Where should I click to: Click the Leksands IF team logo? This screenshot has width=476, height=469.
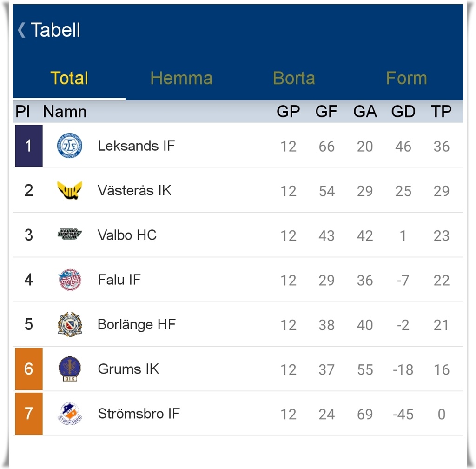[x=70, y=146]
